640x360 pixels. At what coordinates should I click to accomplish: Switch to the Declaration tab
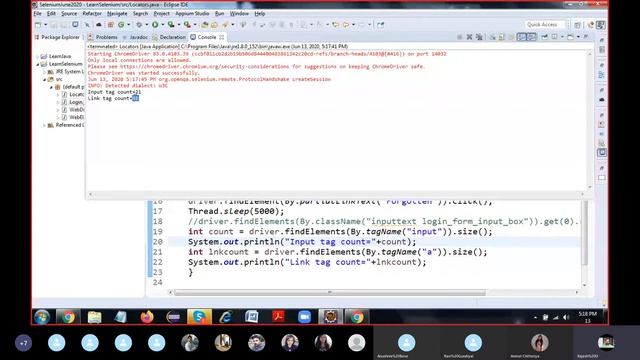coord(169,37)
